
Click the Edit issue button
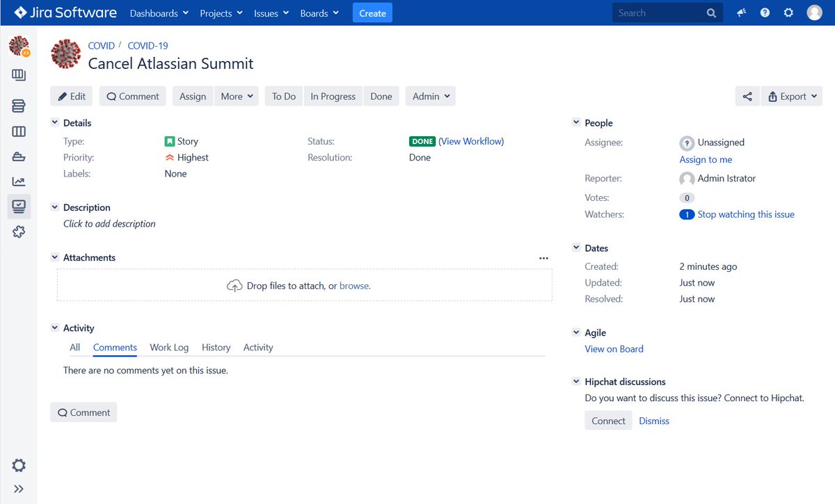click(x=72, y=97)
